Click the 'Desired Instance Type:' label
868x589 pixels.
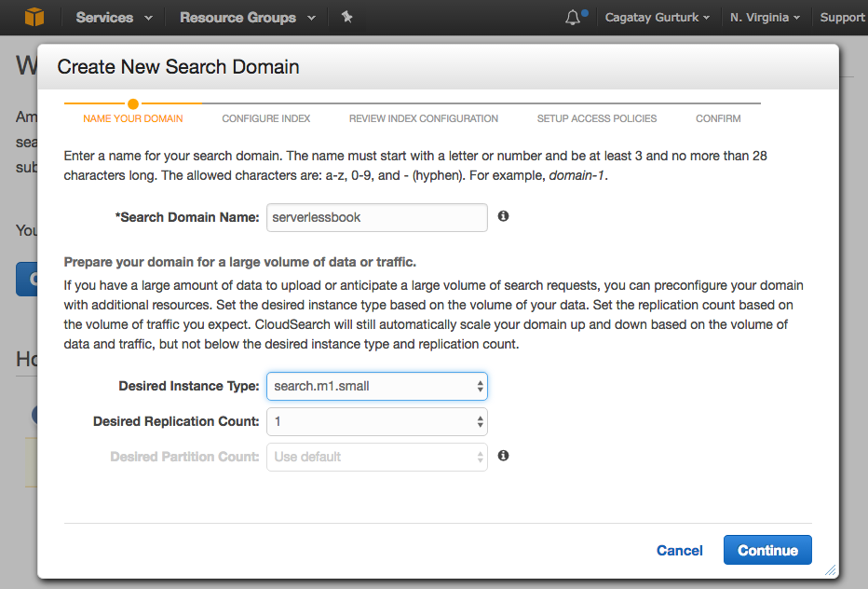pyautogui.click(x=189, y=386)
